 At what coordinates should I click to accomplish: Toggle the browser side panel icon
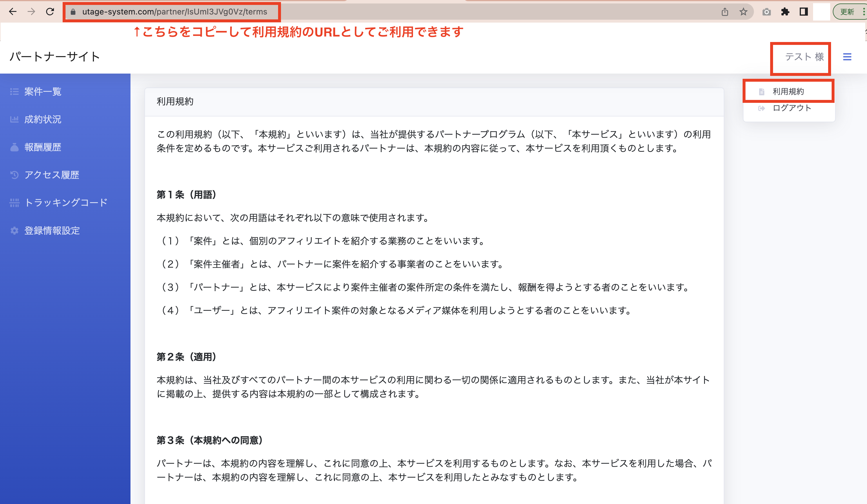coord(803,12)
